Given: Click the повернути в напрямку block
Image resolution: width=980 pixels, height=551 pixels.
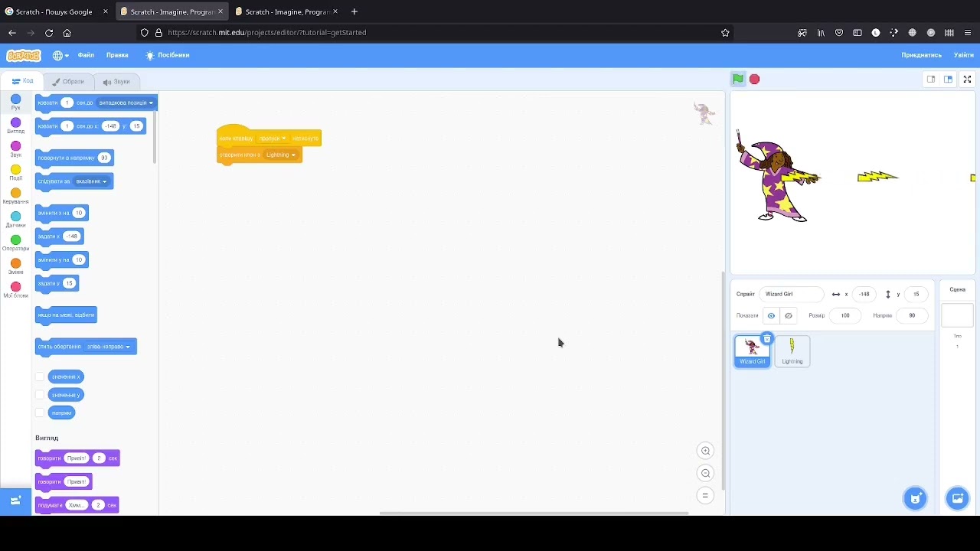Looking at the screenshot, I should 74,158.
